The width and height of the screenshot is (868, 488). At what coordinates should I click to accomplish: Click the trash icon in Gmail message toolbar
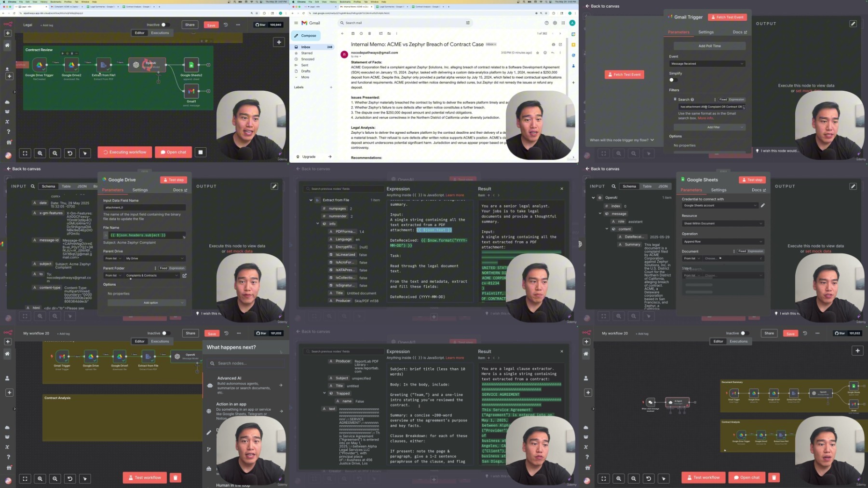(x=369, y=33)
